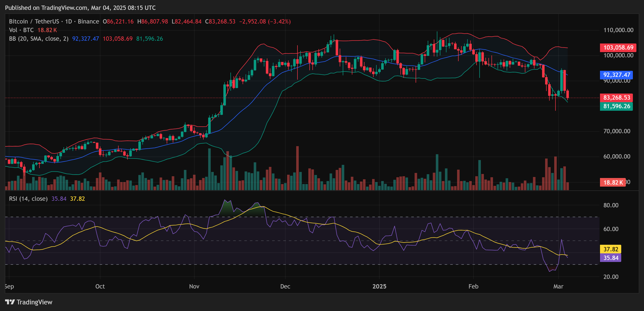Click the 80.00 level on RSI axis
The height and width of the screenshot is (311, 644).
pos(611,205)
